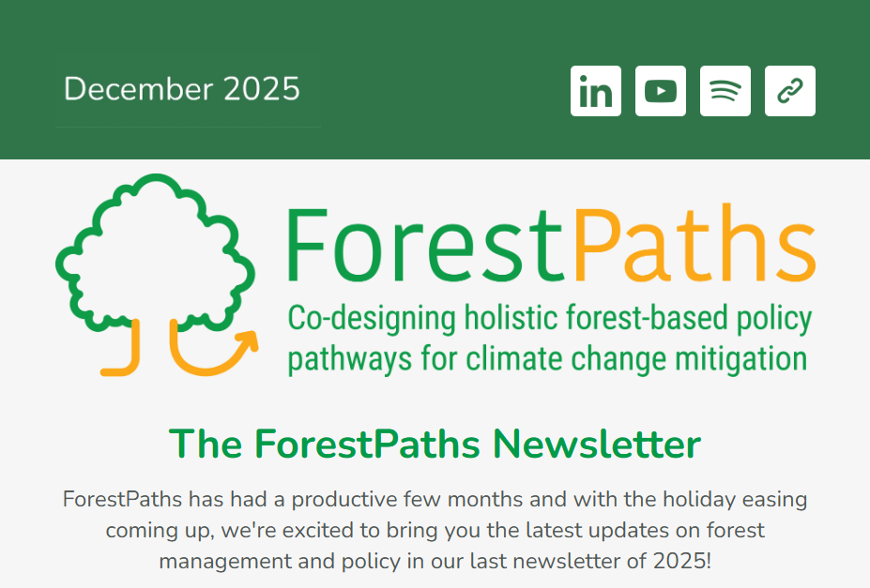Click the YouTube icon in the header
The height and width of the screenshot is (588, 870).
(660, 91)
